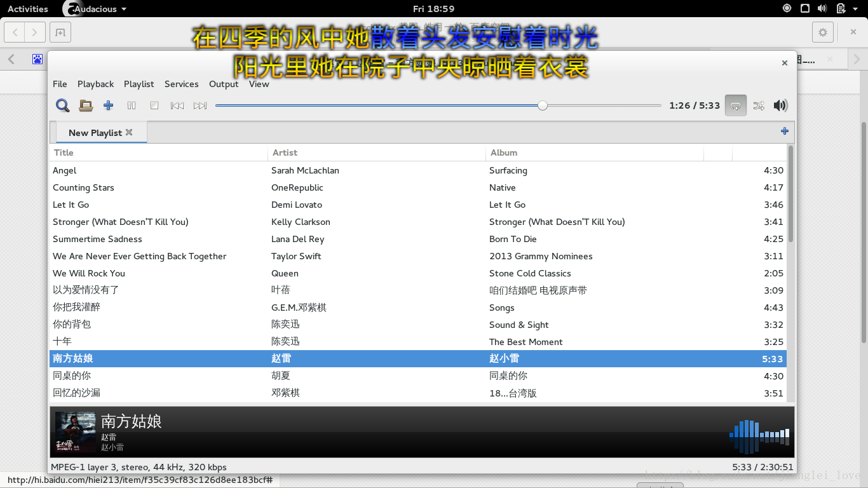Select the New Playlist tab
This screenshot has height=488, width=868.
pos(100,132)
